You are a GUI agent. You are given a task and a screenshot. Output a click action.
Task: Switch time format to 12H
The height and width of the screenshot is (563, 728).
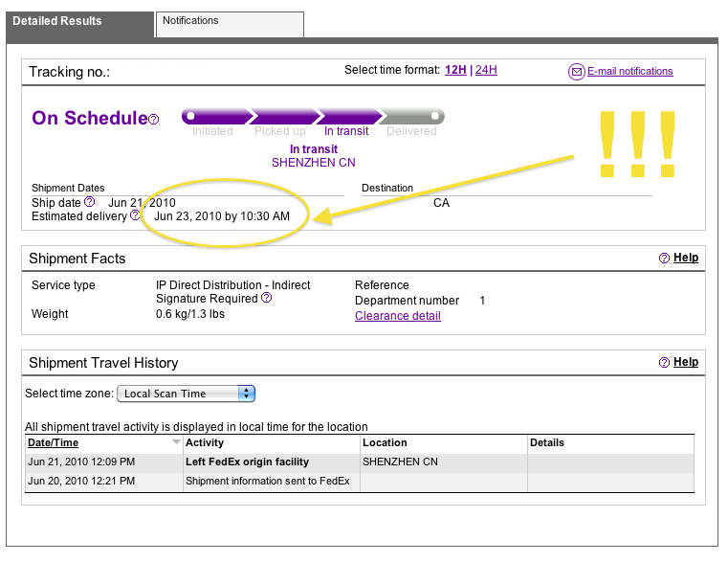pyautogui.click(x=455, y=71)
